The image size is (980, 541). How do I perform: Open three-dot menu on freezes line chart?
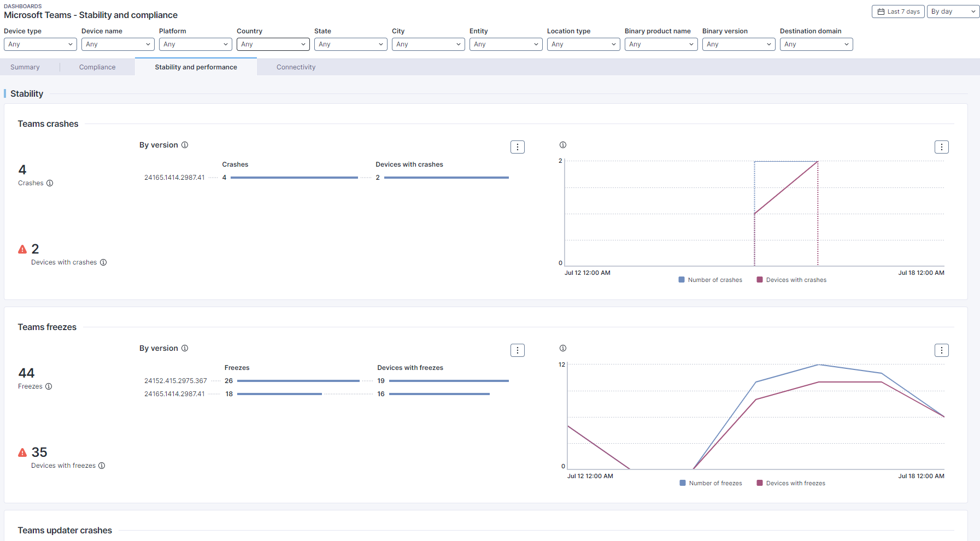941,350
